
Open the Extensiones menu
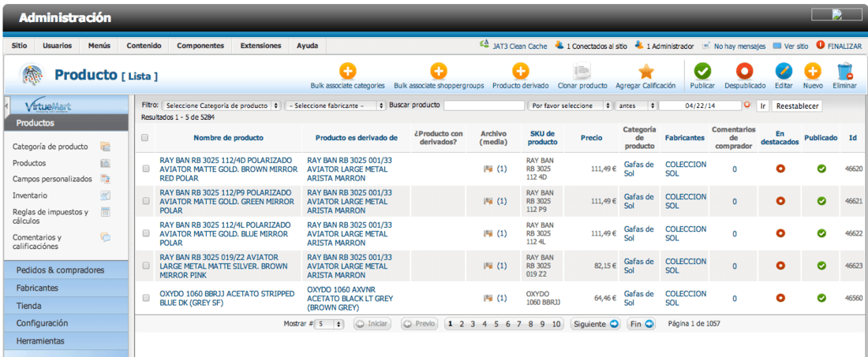(260, 46)
